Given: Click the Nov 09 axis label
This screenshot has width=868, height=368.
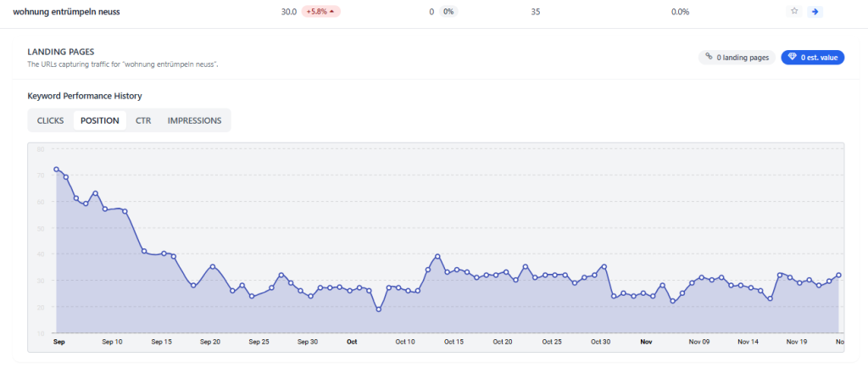Looking at the screenshot, I should point(698,343).
